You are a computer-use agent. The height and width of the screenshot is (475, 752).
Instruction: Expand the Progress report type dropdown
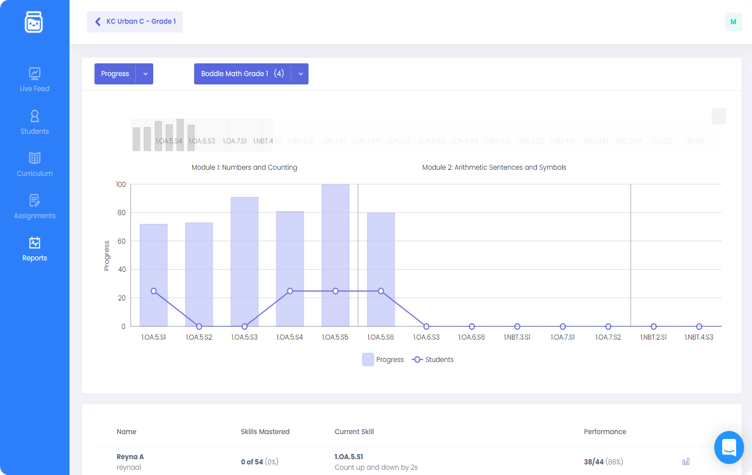(145, 74)
